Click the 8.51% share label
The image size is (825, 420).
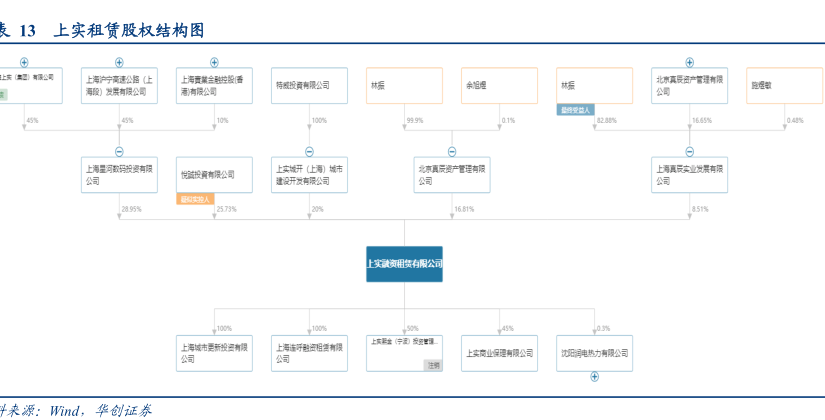coord(700,209)
